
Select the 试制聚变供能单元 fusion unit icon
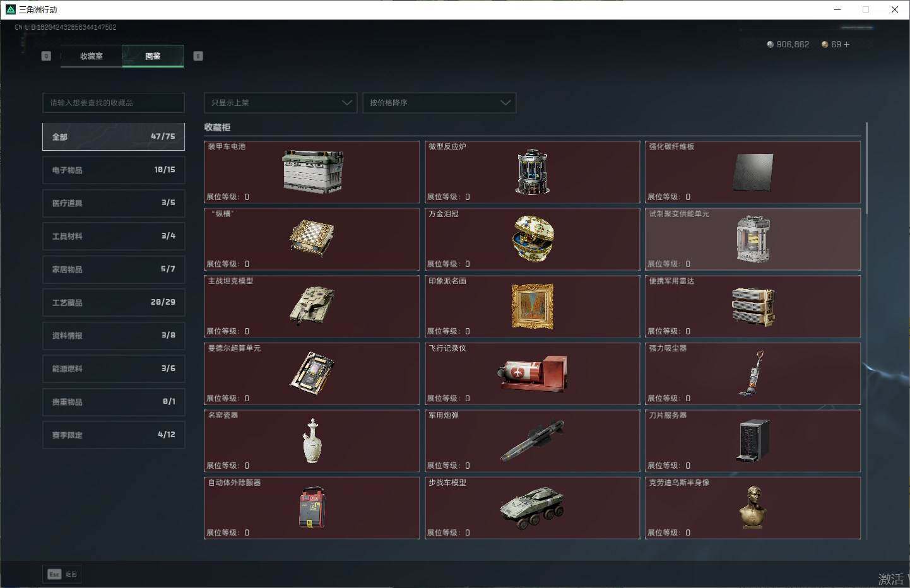click(753, 239)
